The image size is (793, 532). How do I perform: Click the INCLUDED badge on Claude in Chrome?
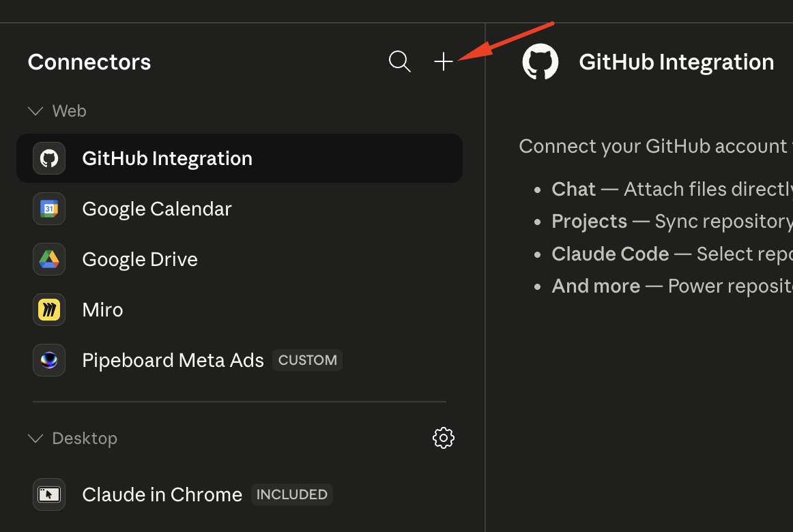pos(292,494)
